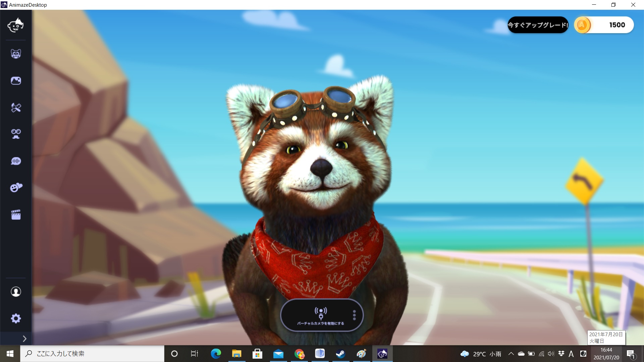This screenshot has width=644, height=362.
Task: Open the user account profile icon
Action: (16, 292)
